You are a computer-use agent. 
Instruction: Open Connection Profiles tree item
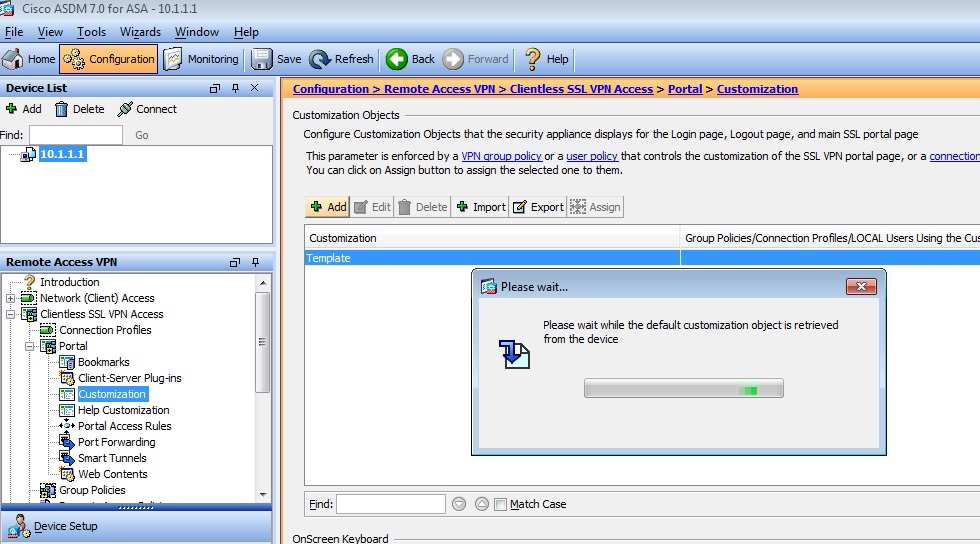coord(105,330)
